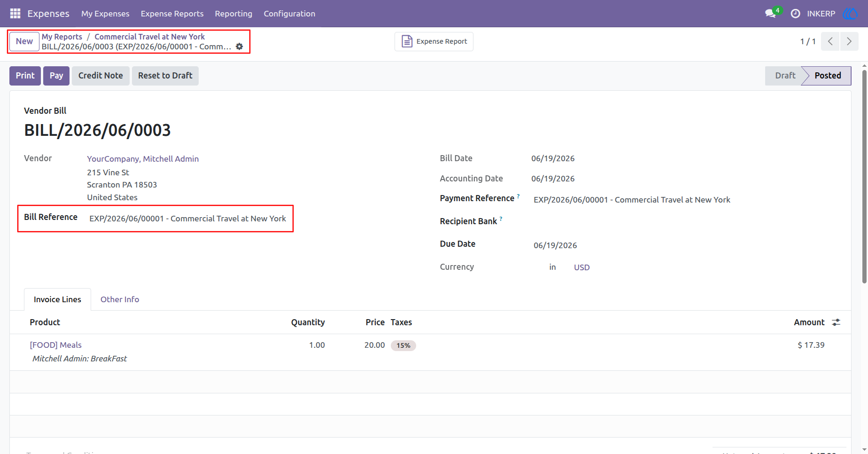Open Commercial Travel at New York breadcrumb
868x454 pixels.
(150, 37)
